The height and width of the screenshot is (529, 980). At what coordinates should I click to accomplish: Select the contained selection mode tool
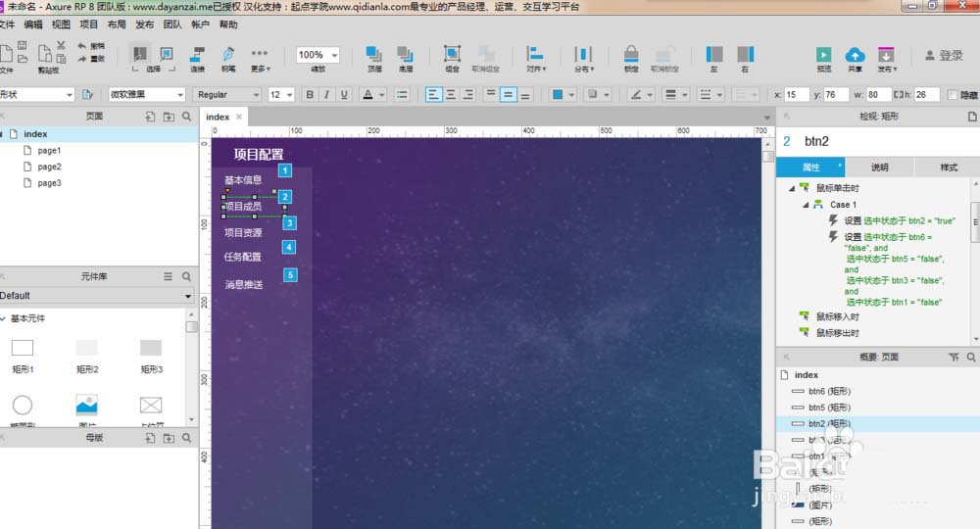click(167, 54)
